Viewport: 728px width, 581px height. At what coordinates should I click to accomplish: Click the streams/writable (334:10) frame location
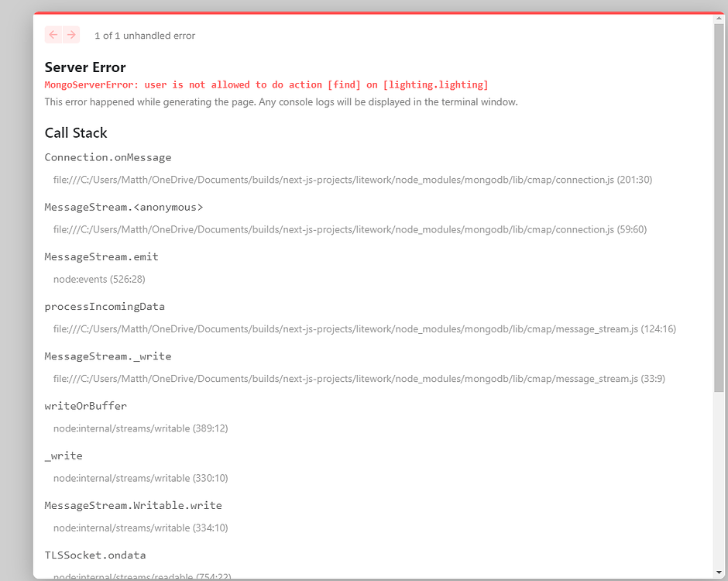pos(140,528)
